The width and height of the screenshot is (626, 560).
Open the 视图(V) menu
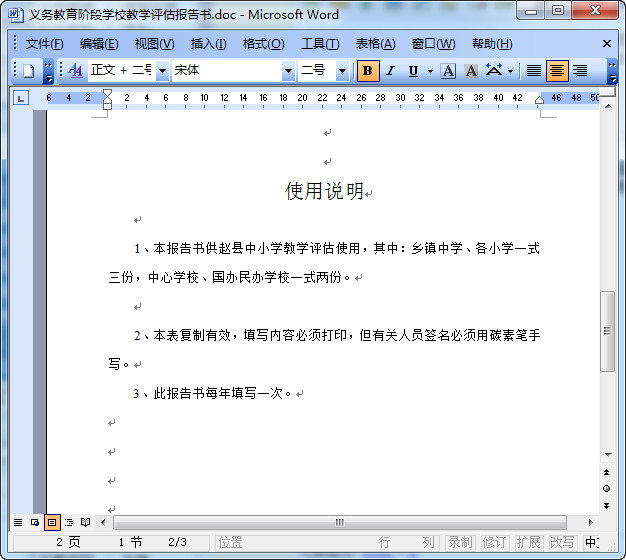(x=155, y=44)
